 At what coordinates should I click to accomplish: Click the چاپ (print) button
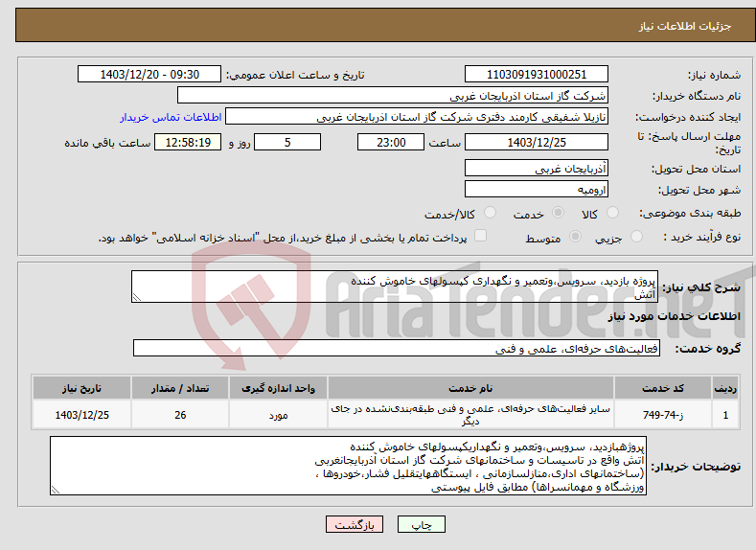[x=421, y=524]
